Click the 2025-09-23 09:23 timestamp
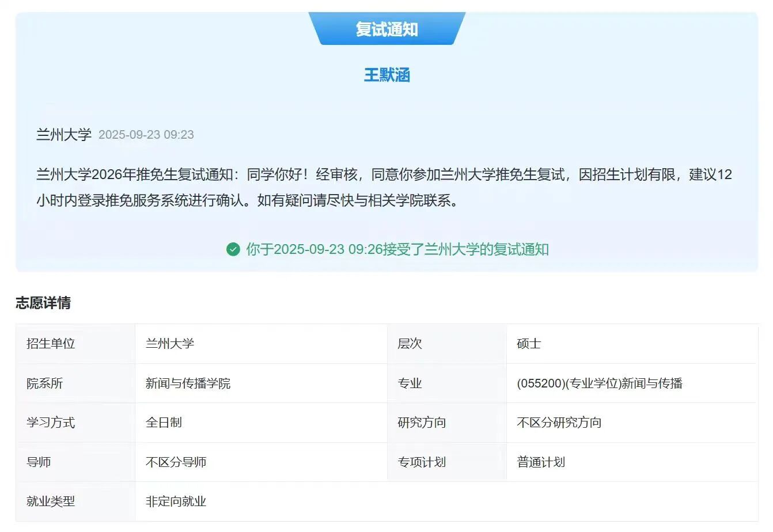 click(146, 135)
